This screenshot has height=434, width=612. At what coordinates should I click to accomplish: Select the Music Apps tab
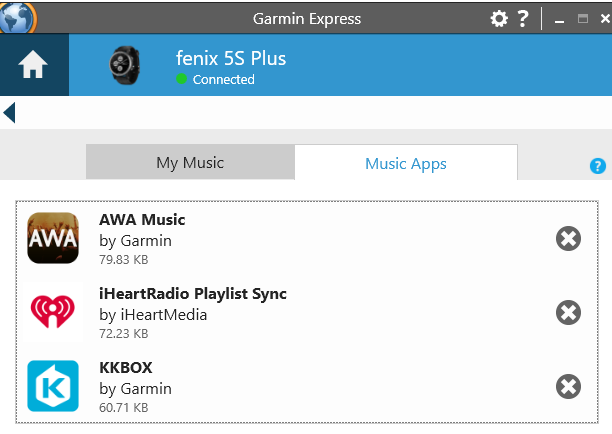[x=405, y=164]
